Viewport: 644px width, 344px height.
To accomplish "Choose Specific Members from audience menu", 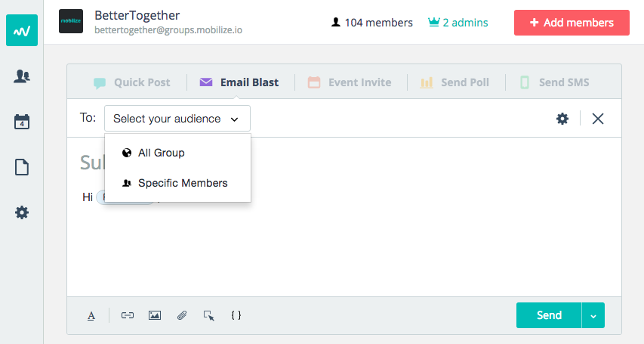I will 182,183.
